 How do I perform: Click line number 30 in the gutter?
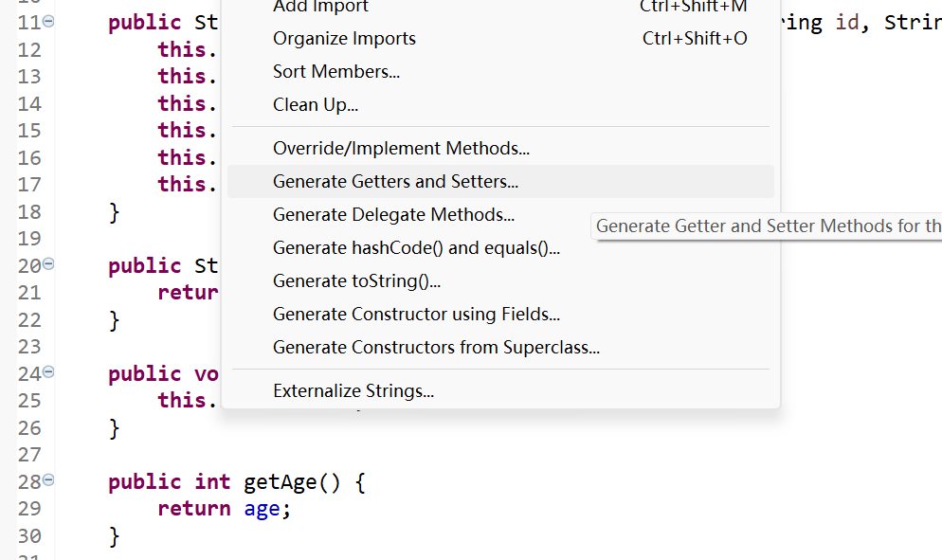29,535
